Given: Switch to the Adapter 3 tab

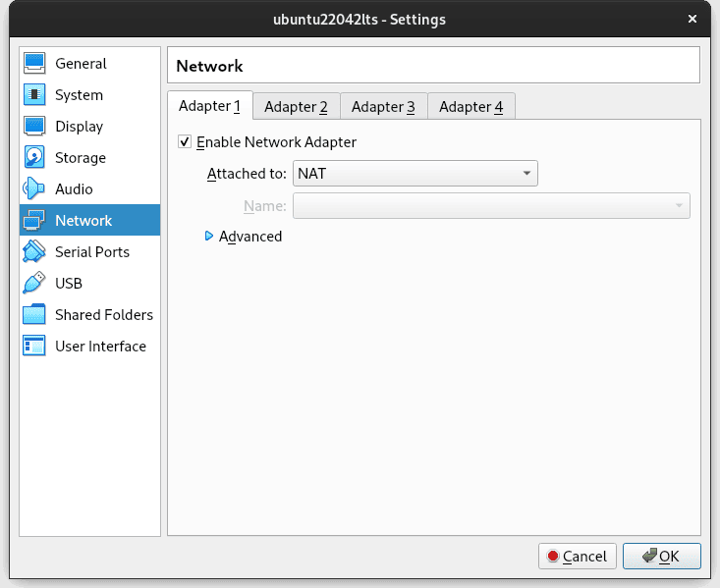Looking at the screenshot, I should pos(383,106).
